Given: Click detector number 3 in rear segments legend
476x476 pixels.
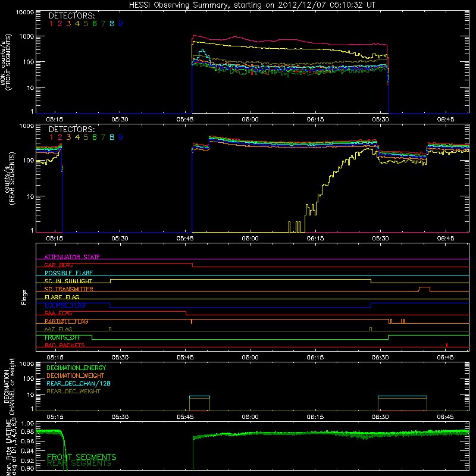Looking at the screenshot, I should click(68, 137).
